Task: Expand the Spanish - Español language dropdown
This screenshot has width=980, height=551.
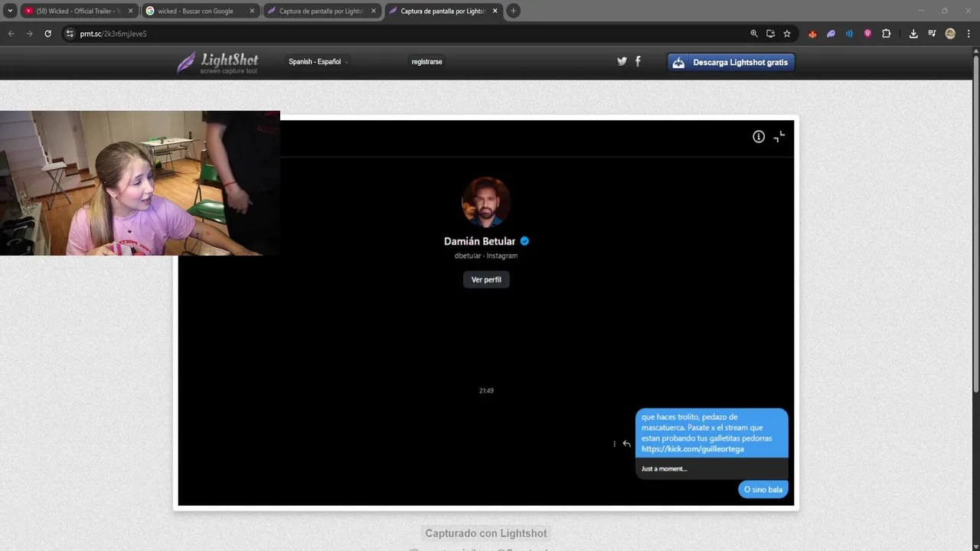Action: click(x=318, y=61)
